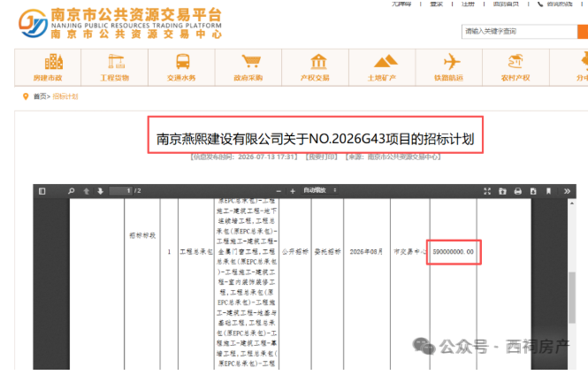588x375 pixels.
Task: Open a file in PDF viewer
Action: (x=502, y=191)
